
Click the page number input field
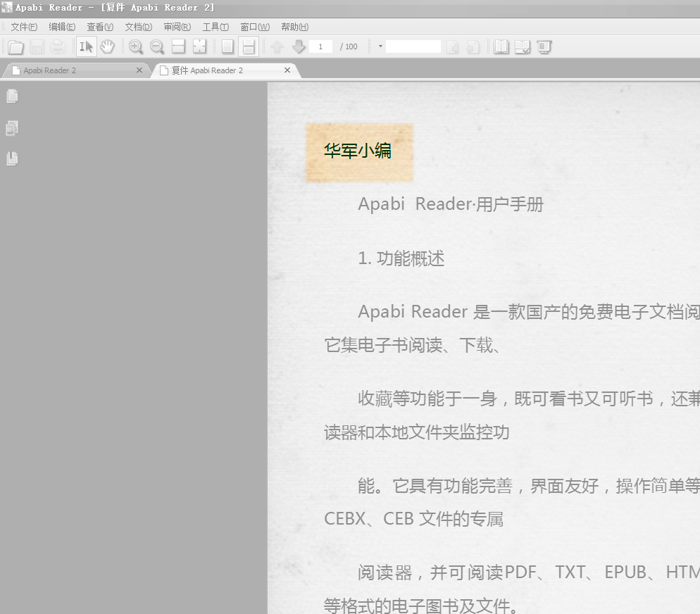point(320,46)
